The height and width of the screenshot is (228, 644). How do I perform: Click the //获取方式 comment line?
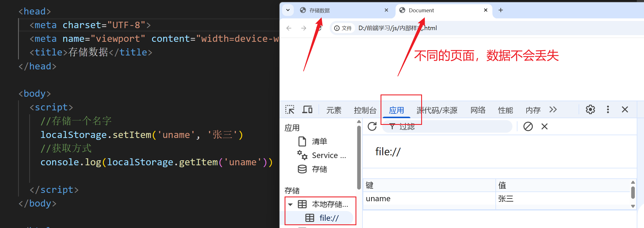click(66, 148)
